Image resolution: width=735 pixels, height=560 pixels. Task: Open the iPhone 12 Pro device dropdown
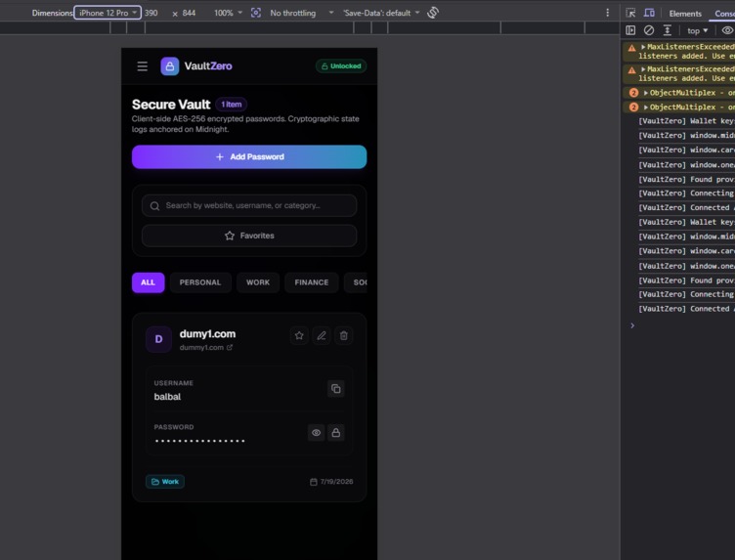(108, 13)
